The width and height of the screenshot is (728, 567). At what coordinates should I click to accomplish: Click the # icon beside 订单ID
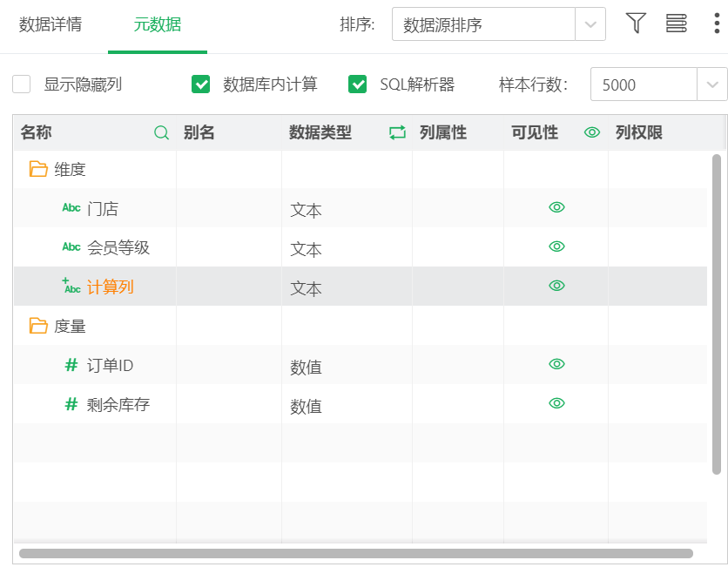[71, 365]
